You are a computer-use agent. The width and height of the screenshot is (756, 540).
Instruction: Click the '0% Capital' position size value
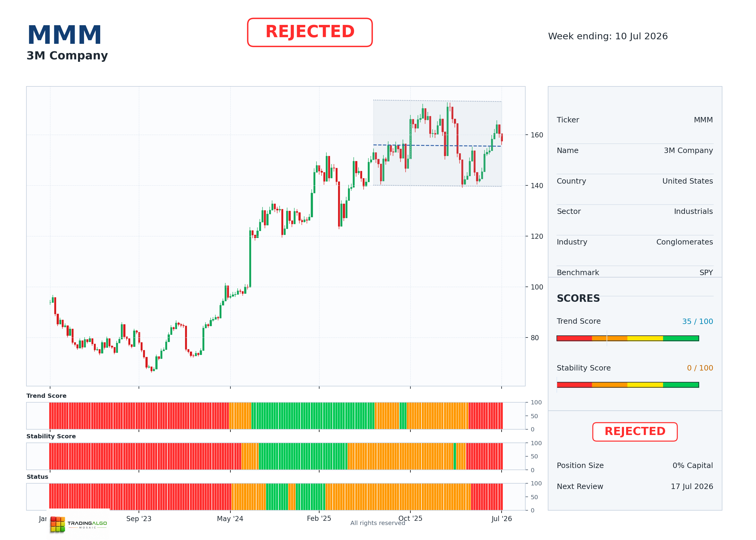tap(692, 466)
